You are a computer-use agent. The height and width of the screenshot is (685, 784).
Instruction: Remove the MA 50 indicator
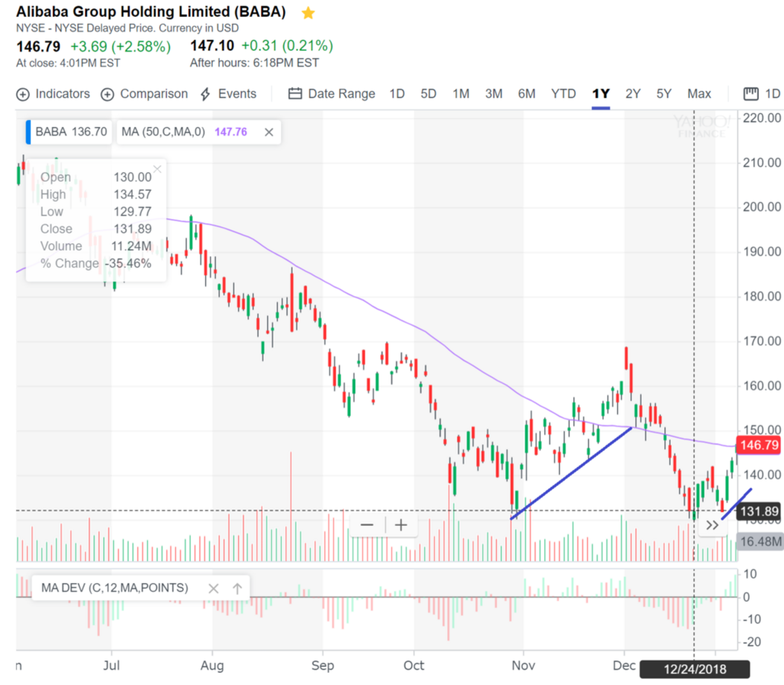[x=269, y=132]
